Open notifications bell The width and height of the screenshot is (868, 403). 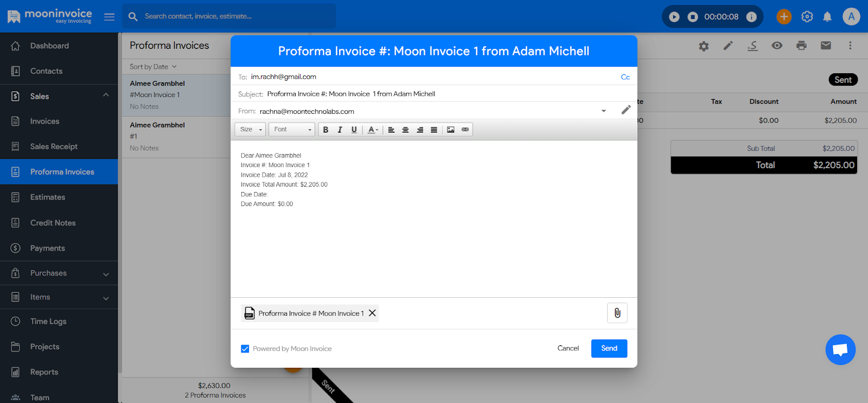[827, 17]
